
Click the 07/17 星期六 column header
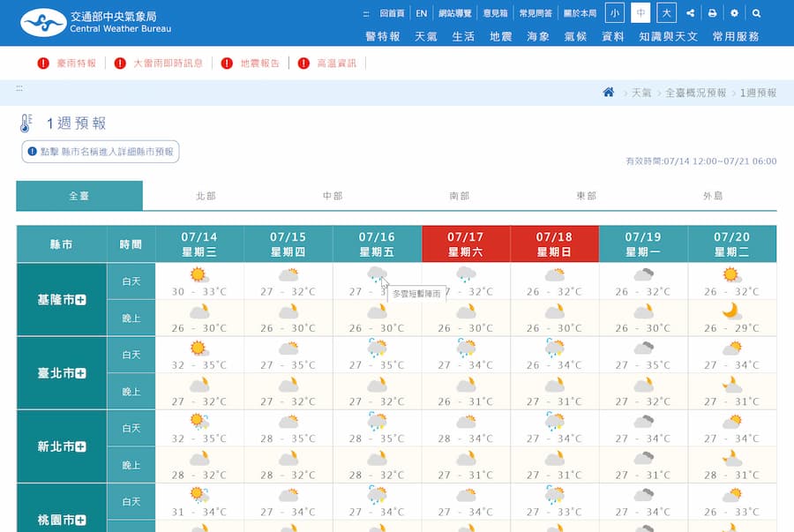[466, 244]
